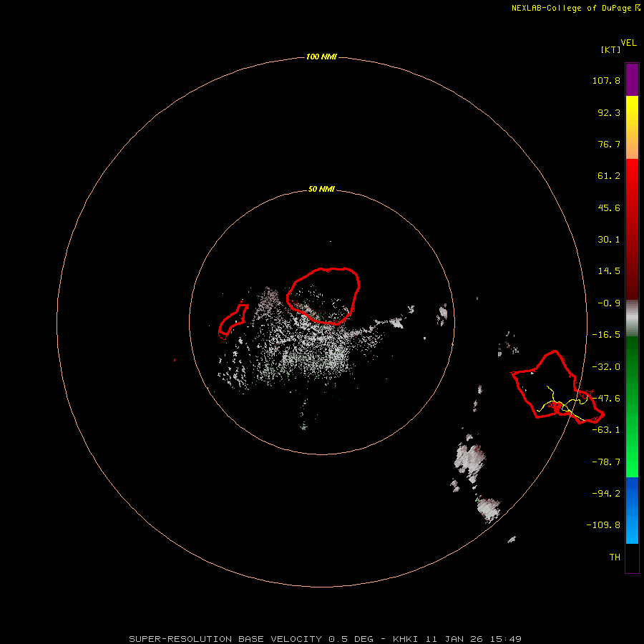Click the -0.9 legend value
This screenshot has width=644, height=644.
[x=609, y=303]
